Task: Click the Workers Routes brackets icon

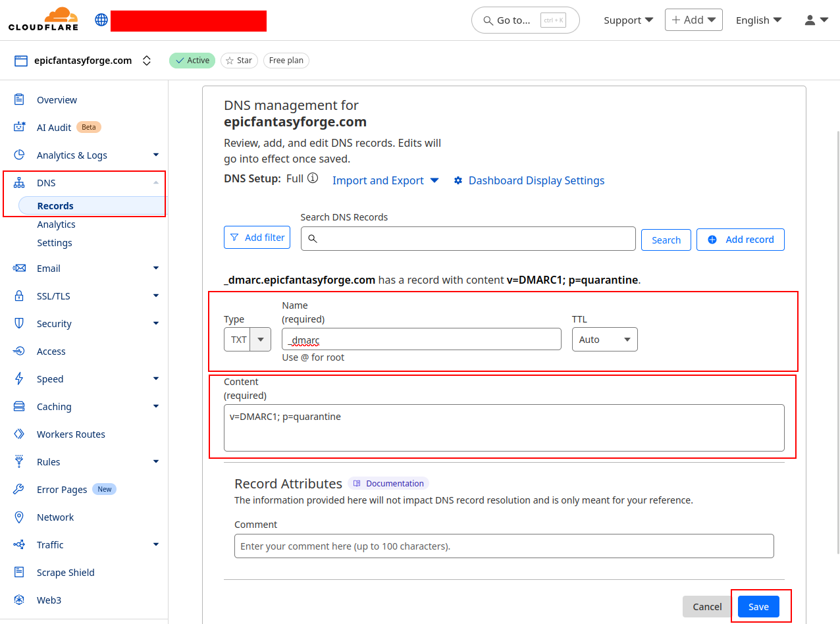Action: click(x=19, y=434)
